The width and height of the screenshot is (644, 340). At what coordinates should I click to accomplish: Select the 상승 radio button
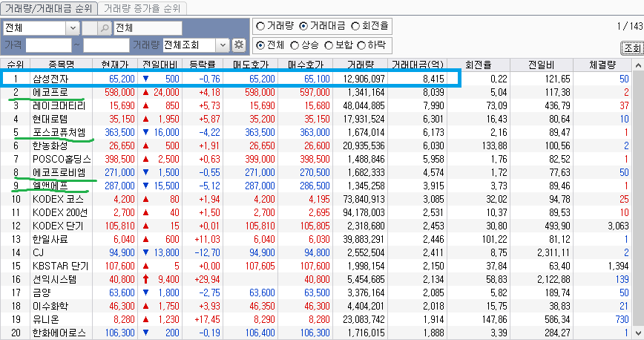point(295,45)
